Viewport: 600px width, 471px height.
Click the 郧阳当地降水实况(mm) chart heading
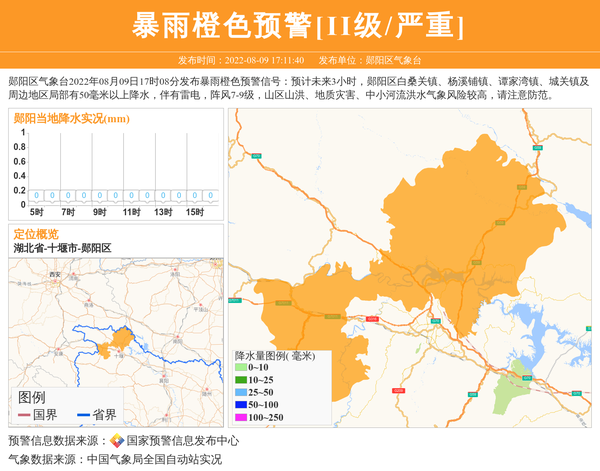tap(71, 119)
